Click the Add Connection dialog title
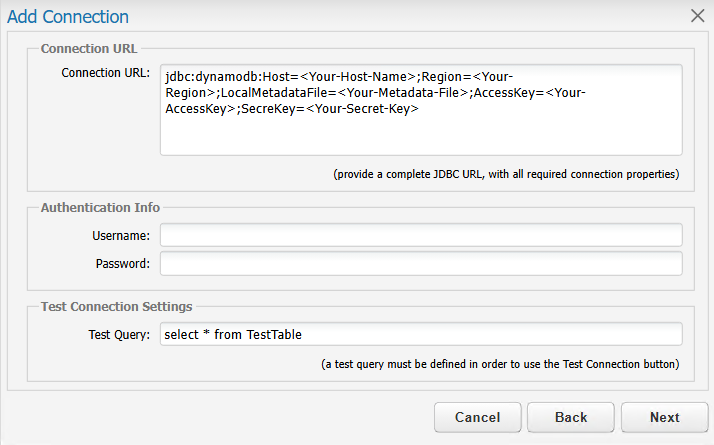The height and width of the screenshot is (445, 714). (x=68, y=17)
